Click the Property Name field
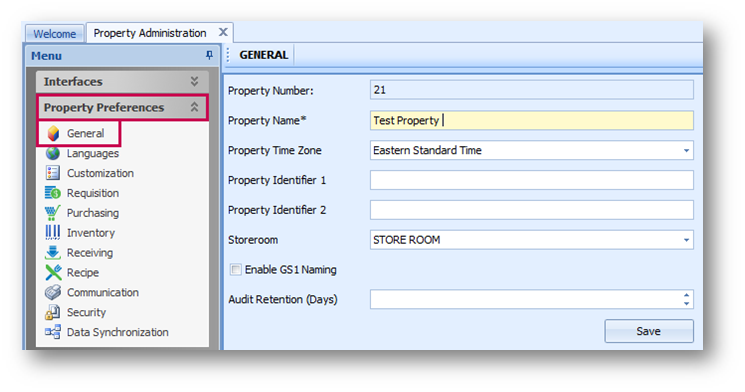The image size is (745, 392). pyautogui.click(x=532, y=121)
